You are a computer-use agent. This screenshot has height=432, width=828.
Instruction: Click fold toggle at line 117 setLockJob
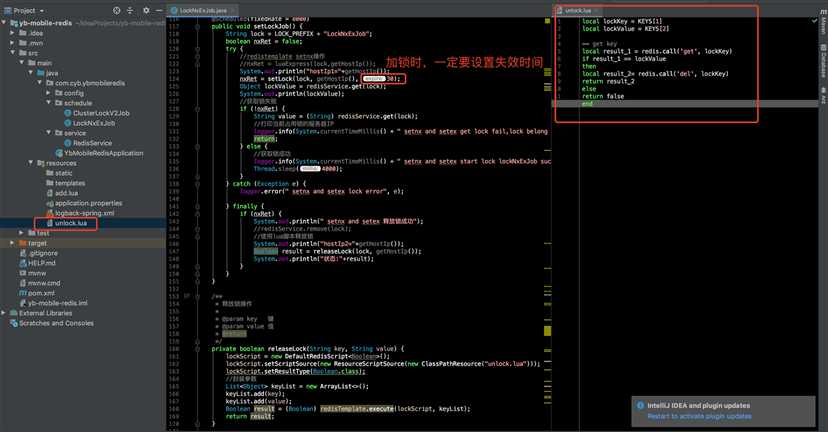197,26
